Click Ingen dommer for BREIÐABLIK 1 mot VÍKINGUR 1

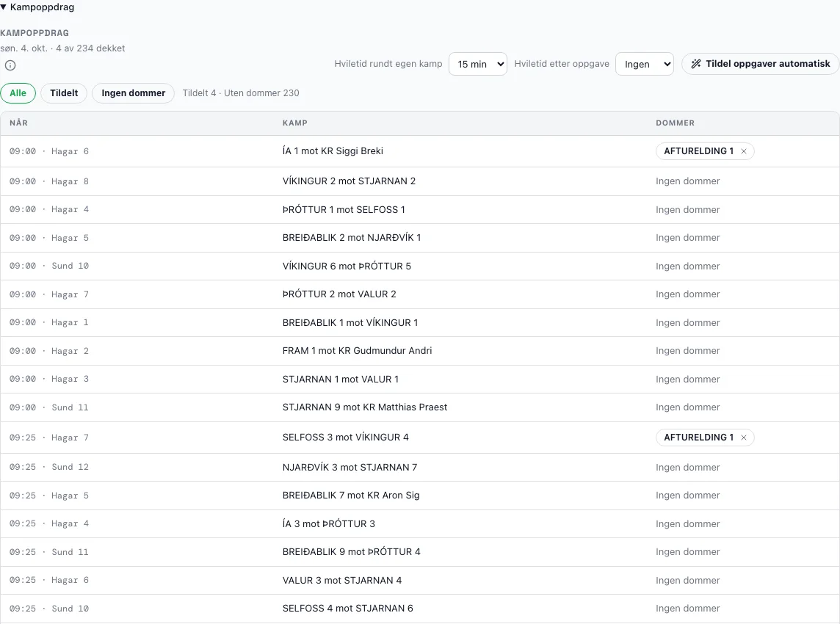688,323
